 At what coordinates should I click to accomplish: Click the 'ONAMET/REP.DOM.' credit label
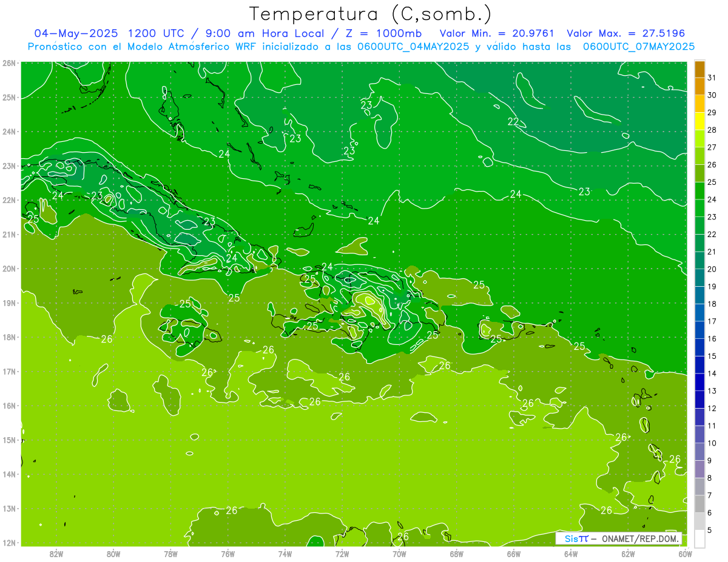point(640,538)
